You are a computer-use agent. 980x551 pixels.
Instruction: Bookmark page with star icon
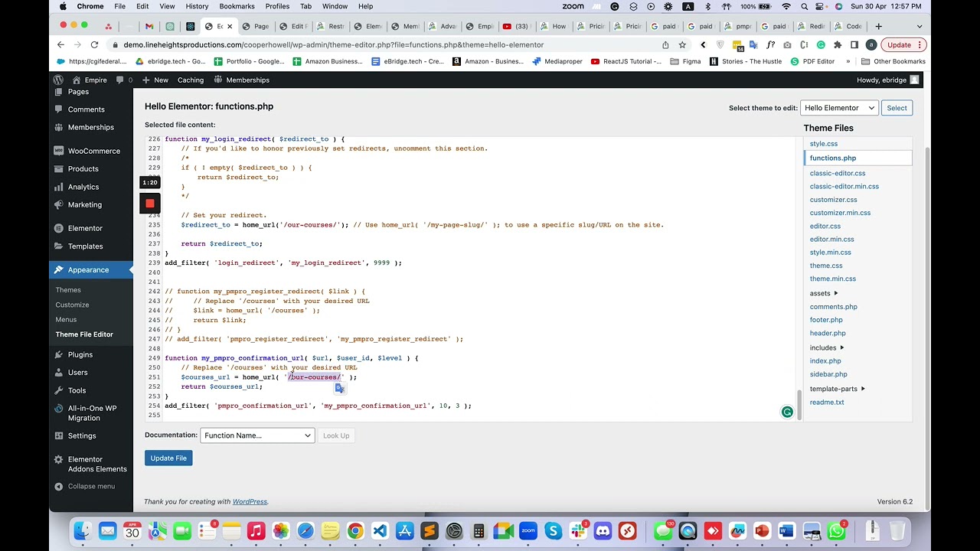pyautogui.click(x=682, y=44)
